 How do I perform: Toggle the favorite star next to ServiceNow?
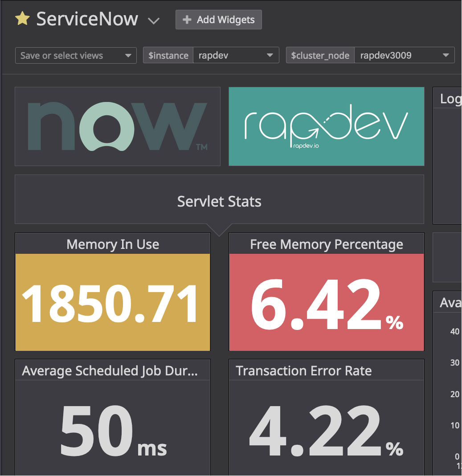pos(22,19)
